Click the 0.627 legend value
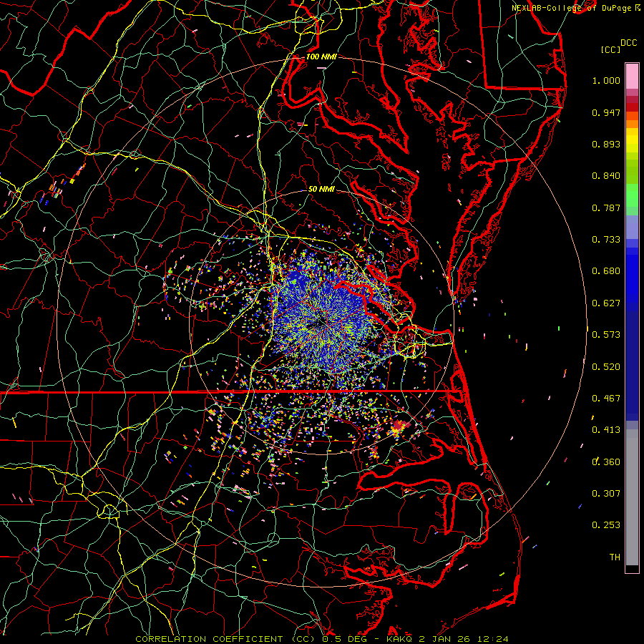644x644 pixels. 606,303
